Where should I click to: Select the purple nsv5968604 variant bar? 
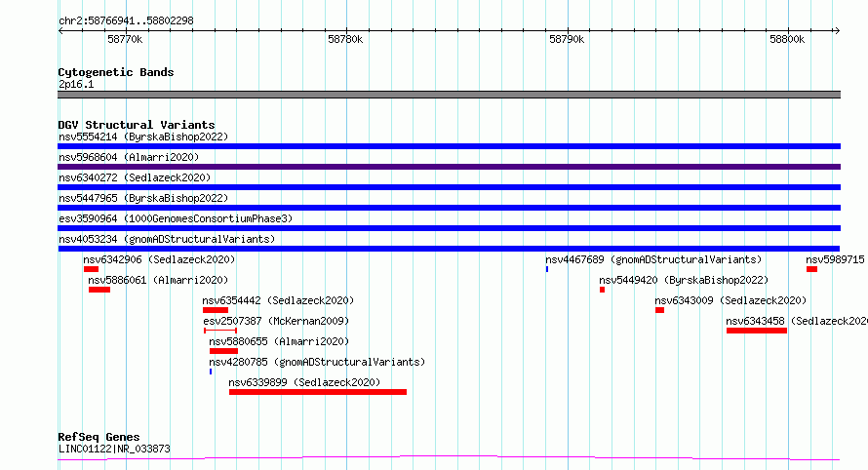tap(449, 167)
